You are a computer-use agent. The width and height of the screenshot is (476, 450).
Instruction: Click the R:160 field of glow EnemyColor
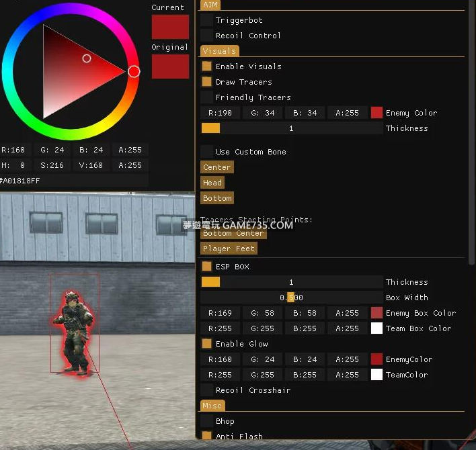(x=220, y=359)
